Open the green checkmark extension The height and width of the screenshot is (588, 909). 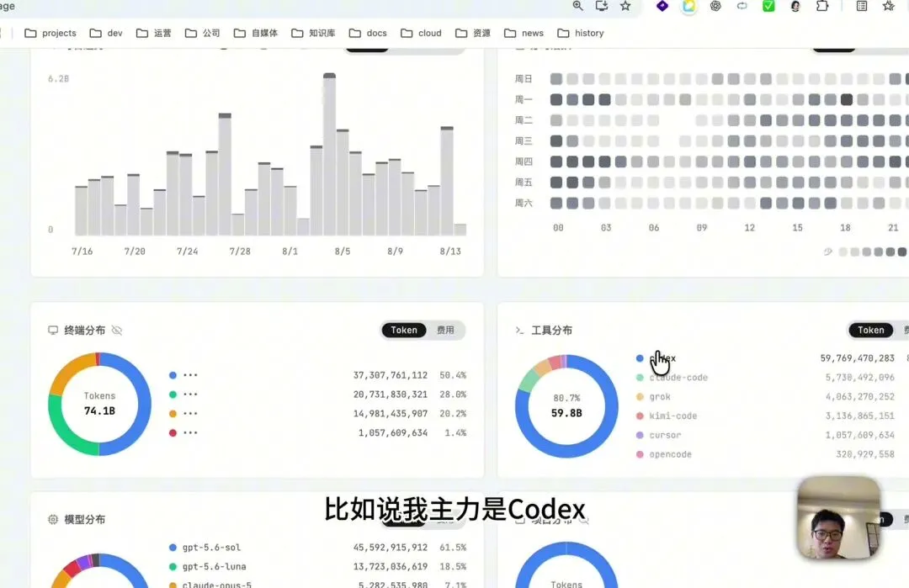pos(768,6)
